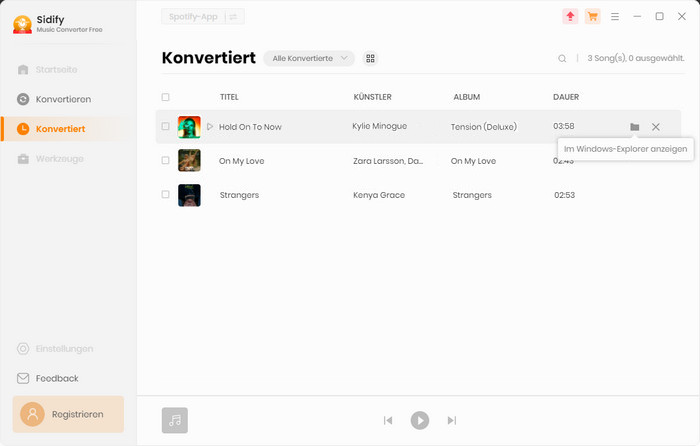Sort by TITEL column header
700x446 pixels.
[229, 97]
